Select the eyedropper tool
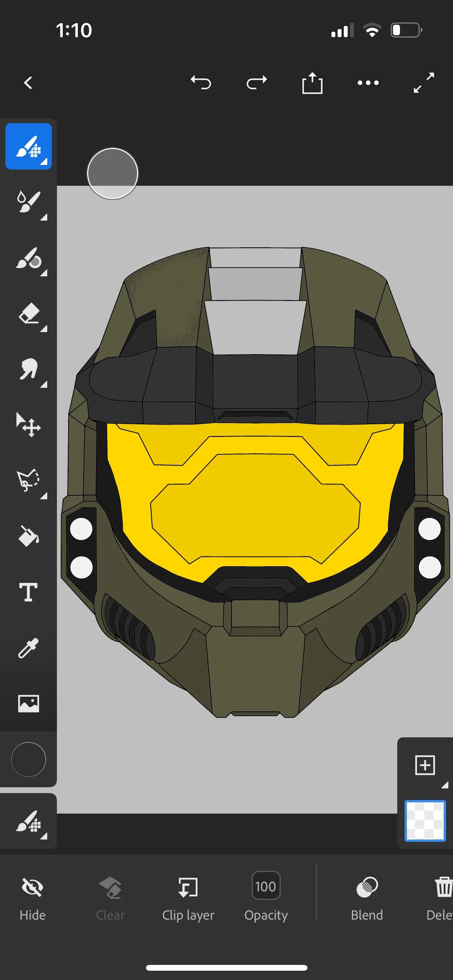The width and height of the screenshot is (453, 980). 29,648
